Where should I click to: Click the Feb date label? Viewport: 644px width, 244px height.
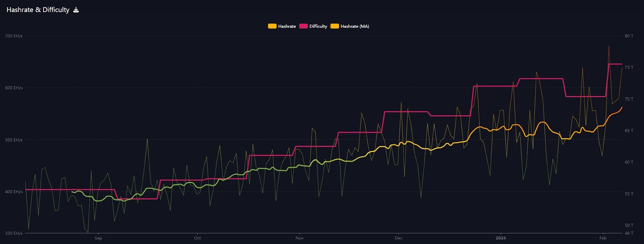click(x=603, y=238)
